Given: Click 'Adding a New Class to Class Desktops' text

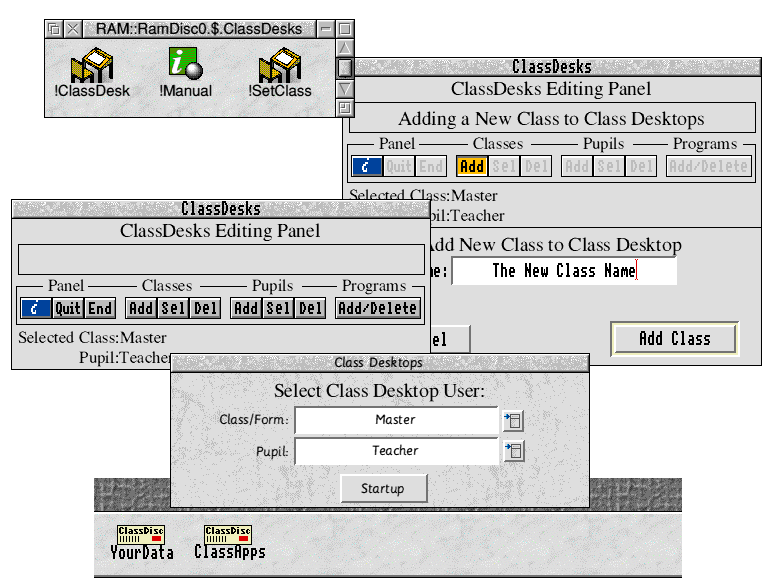Looking at the screenshot, I should tap(551, 119).
